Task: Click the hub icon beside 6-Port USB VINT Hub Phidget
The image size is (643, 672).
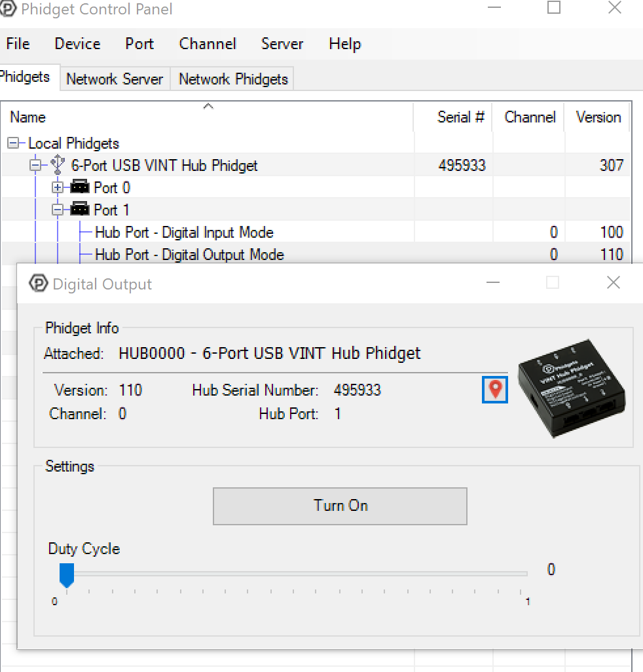Action: coord(56,165)
